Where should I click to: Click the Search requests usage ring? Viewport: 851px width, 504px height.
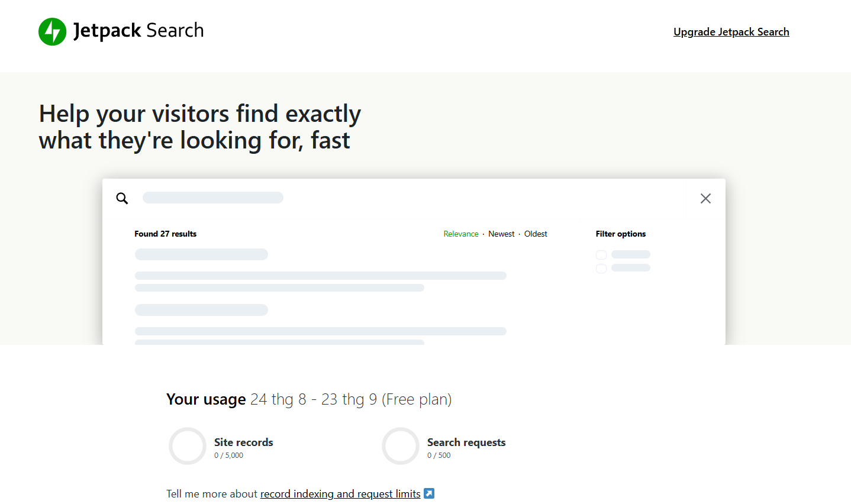pyautogui.click(x=401, y=446)
